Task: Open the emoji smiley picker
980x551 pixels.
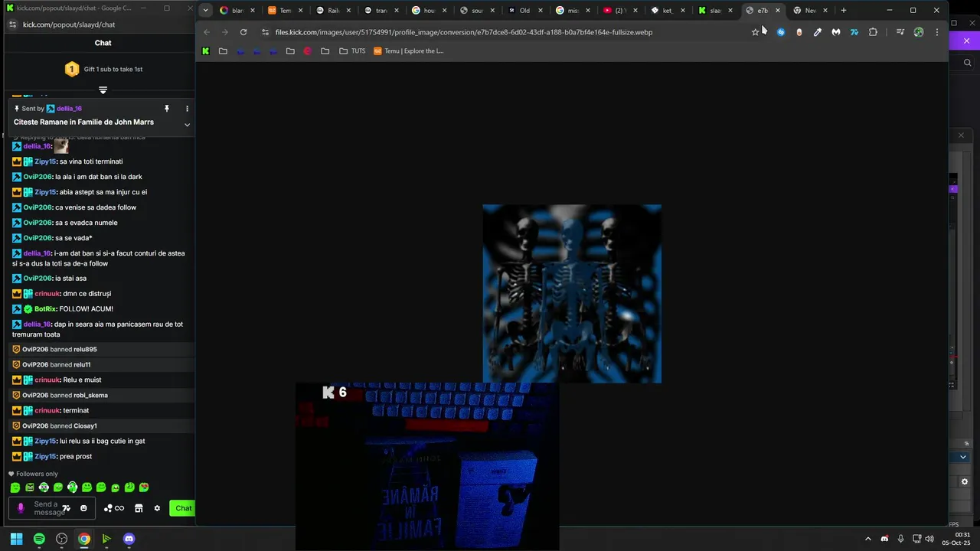Action: point(83,508)
